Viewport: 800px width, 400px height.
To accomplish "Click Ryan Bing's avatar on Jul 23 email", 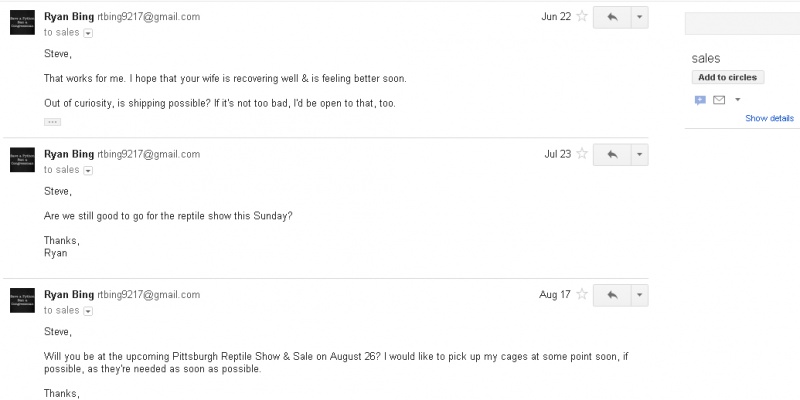I will click(22, 160).
